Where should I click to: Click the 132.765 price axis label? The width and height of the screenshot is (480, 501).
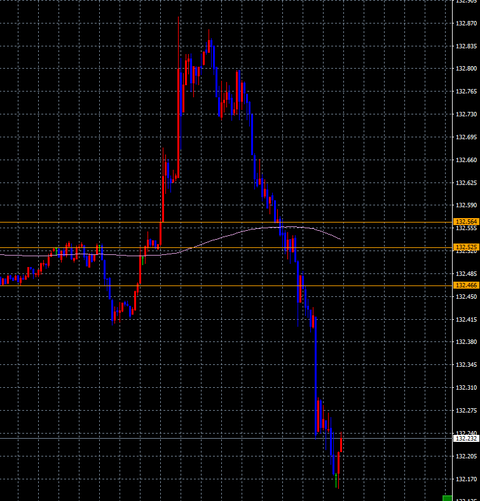click(x=466, y=92)
